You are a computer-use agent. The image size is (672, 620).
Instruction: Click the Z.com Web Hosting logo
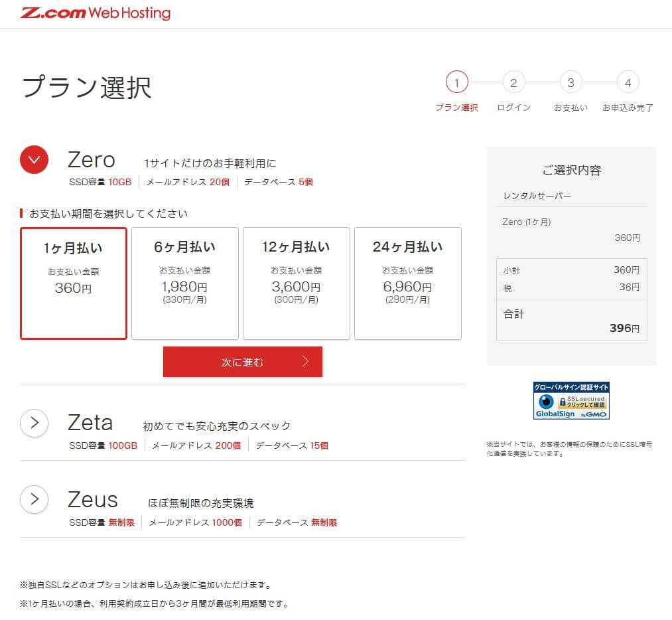tap(96, 13)
